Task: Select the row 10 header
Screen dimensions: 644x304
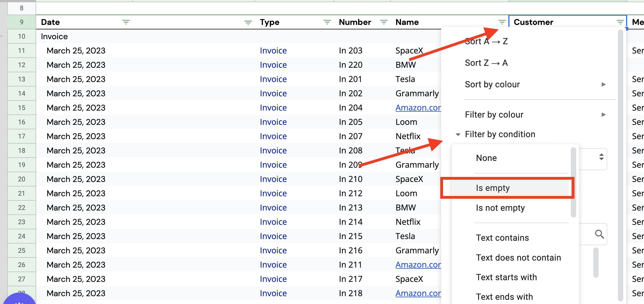Action: tap(22, 36)
